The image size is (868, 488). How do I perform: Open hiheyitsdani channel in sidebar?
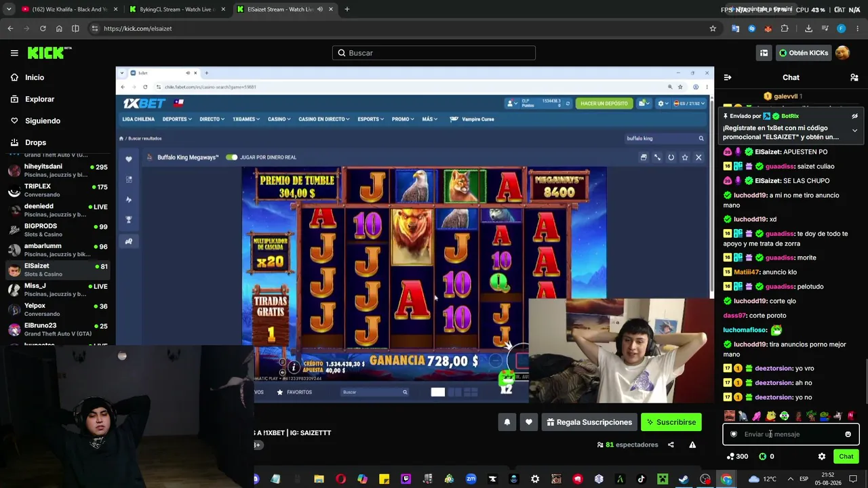(x=58, y=170)
